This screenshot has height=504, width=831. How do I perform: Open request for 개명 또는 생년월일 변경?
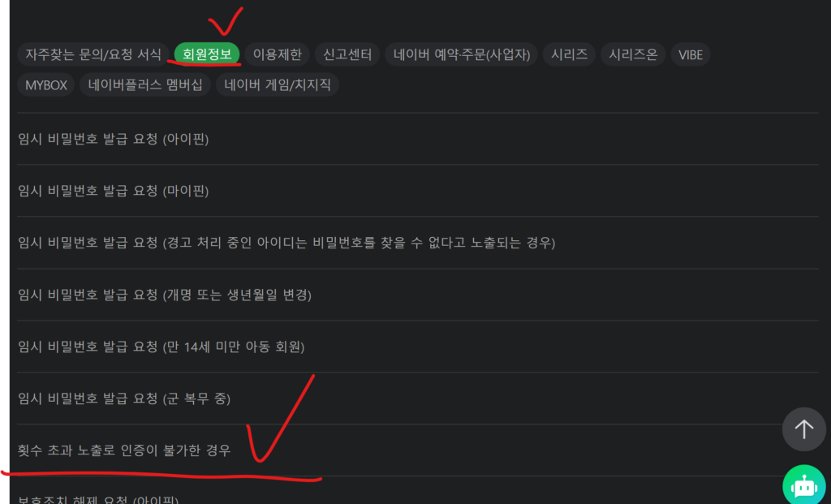[x=418, y=295]
